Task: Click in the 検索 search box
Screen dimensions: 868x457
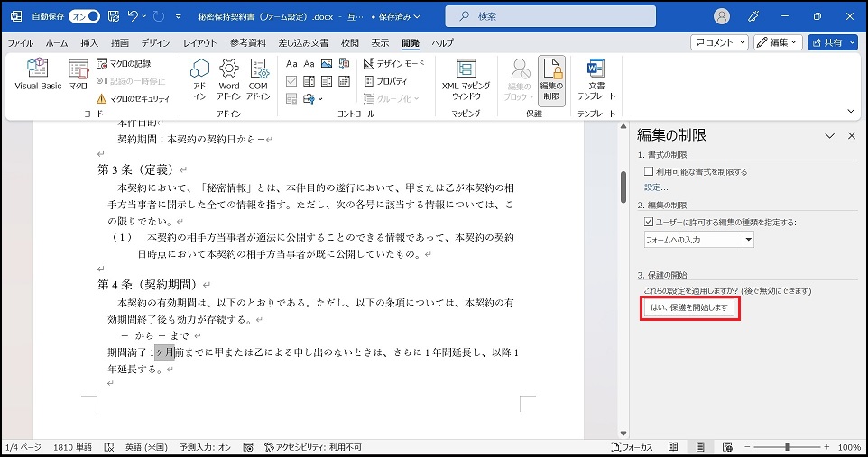Action: [550, 16]
